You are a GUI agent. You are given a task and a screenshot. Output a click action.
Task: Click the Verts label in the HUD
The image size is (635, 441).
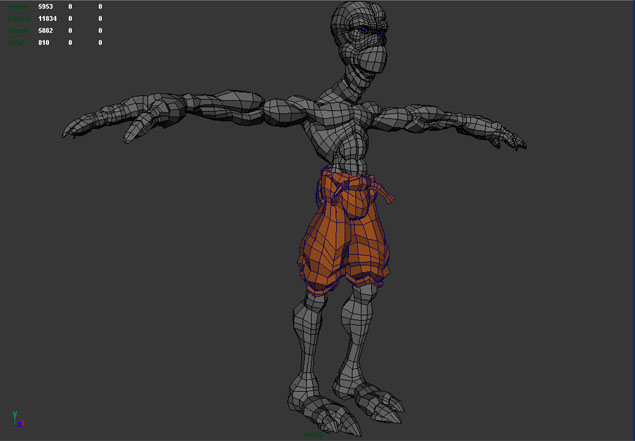pyautogui.click(x=18, y=7)
